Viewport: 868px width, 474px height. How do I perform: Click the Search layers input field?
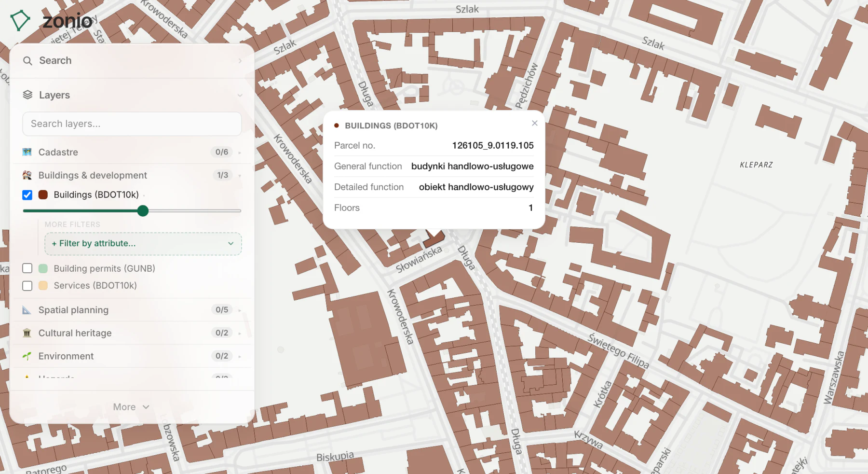pyautogui.click(x=132, y=124)
